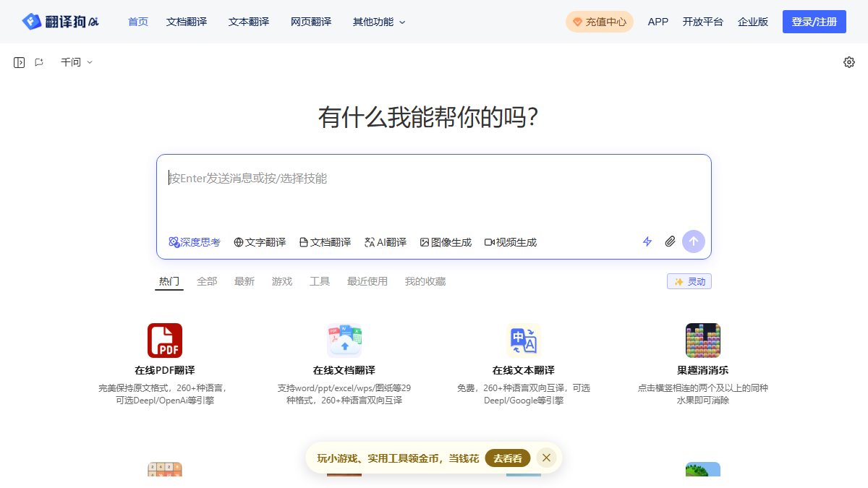Image resolution: width=868 pixels, height=488 pixels.
Task: Select the 视频生成 skill
Action: pos(511,242)
